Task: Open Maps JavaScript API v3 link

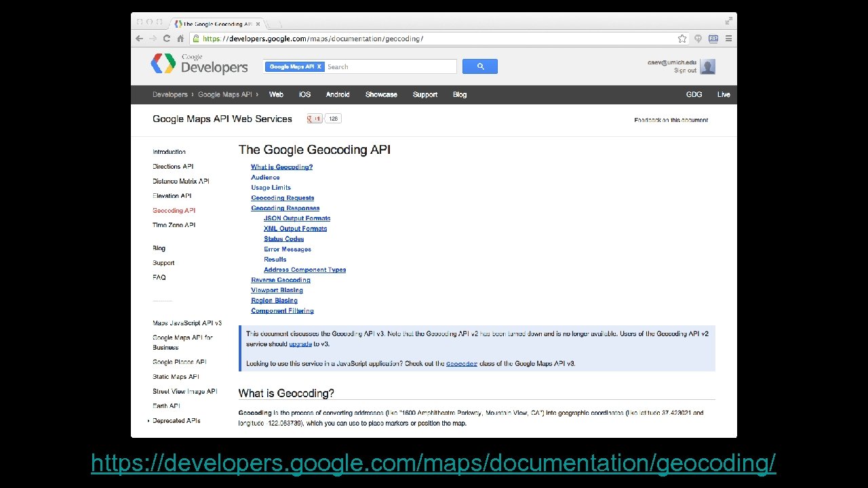Action: click(187, 323)
